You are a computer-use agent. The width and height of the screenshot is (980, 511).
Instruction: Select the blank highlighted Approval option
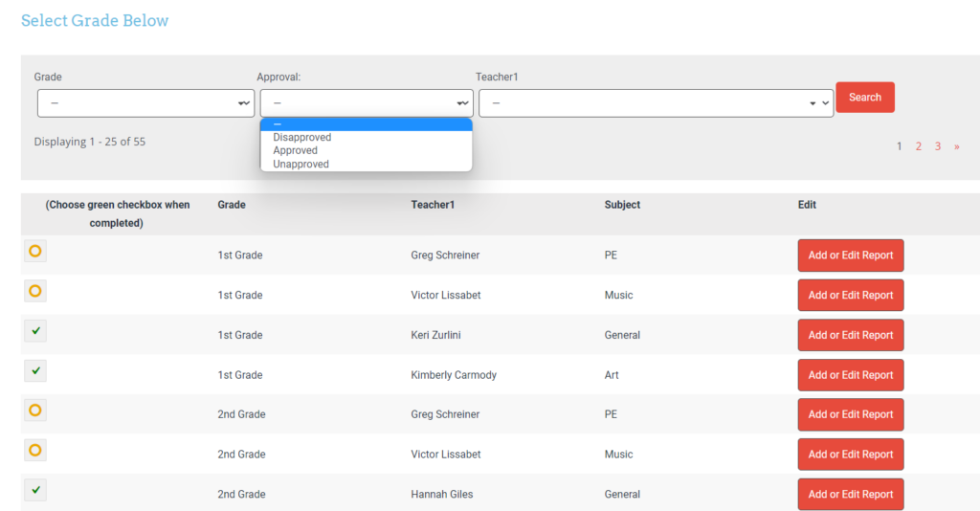click(366, 124)
